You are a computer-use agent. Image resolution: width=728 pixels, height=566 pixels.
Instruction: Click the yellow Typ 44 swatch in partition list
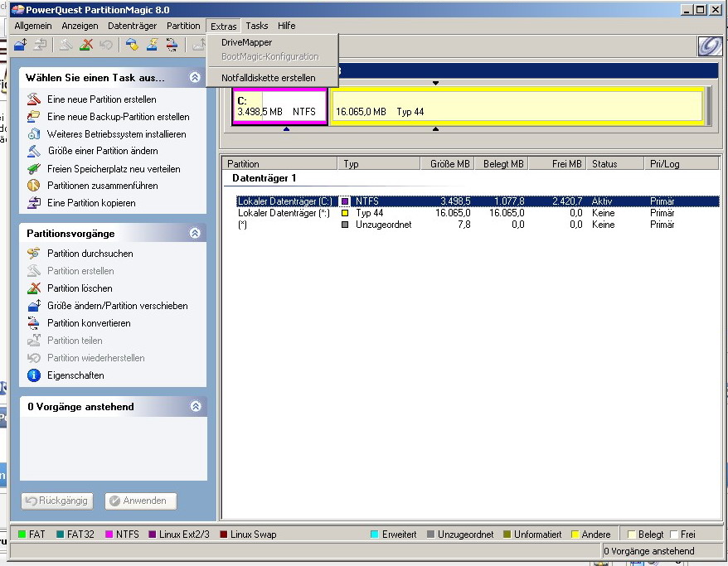coord(345,213)
